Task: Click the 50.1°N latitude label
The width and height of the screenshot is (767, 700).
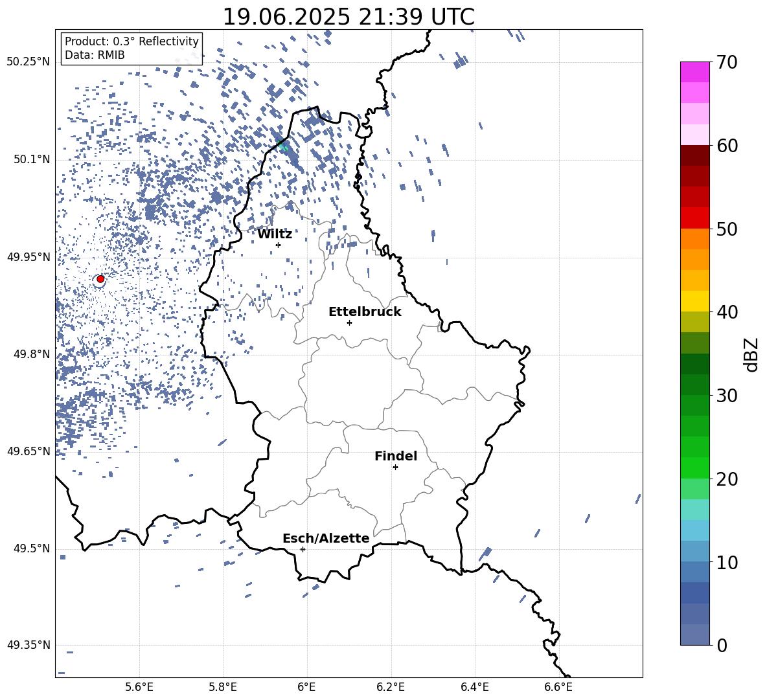Action: (31, 160)
